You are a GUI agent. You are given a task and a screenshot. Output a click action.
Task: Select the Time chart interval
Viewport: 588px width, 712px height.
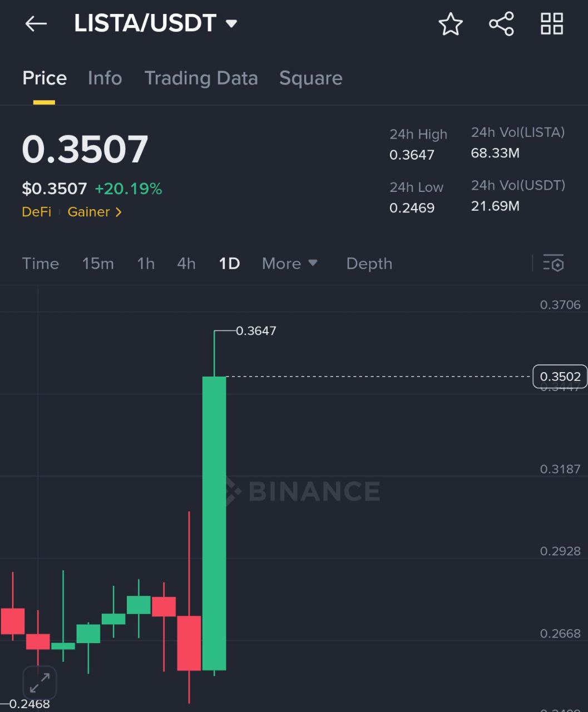tap(41, 263)
